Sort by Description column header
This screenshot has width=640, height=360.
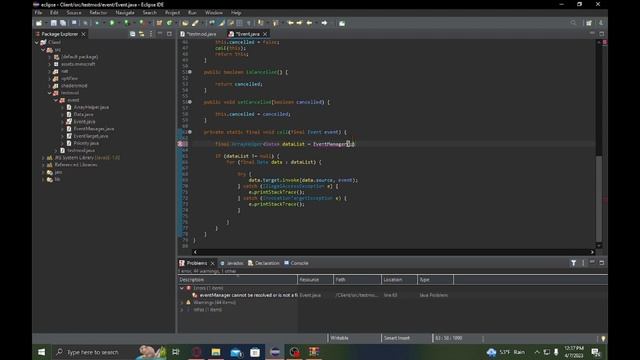[238, 280]
